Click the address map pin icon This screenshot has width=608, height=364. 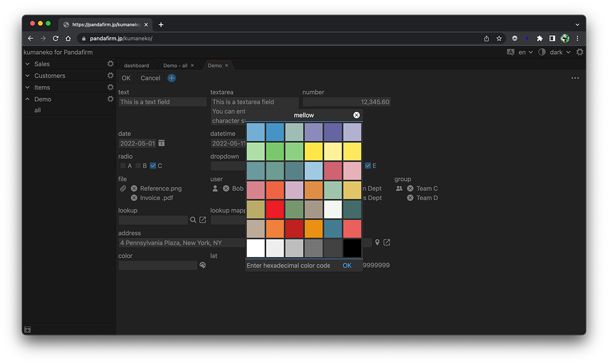377,242
